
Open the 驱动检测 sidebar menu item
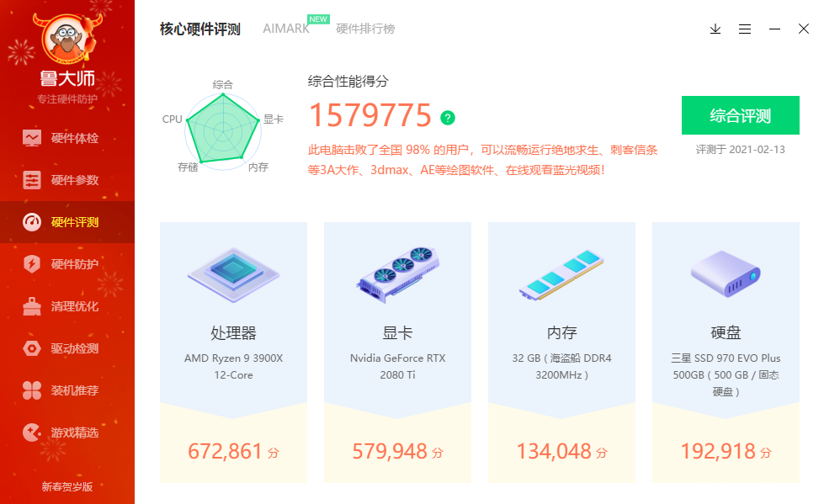pyautogui.click(x=67, y=347)
